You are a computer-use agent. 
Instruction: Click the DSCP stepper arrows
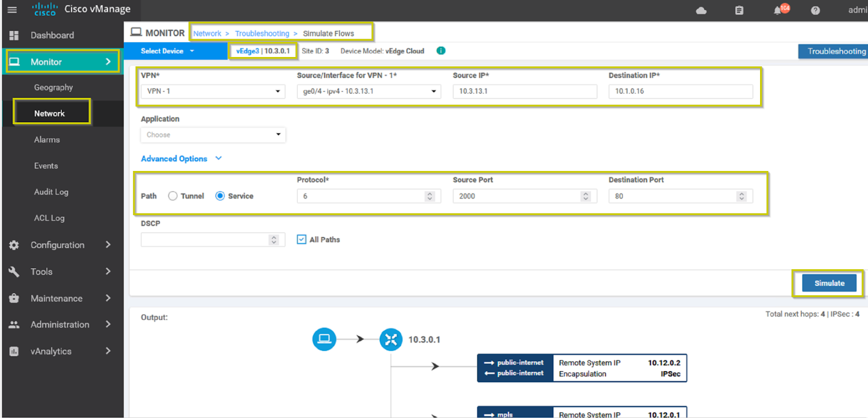pyautogui.click(x=274, y=239)
